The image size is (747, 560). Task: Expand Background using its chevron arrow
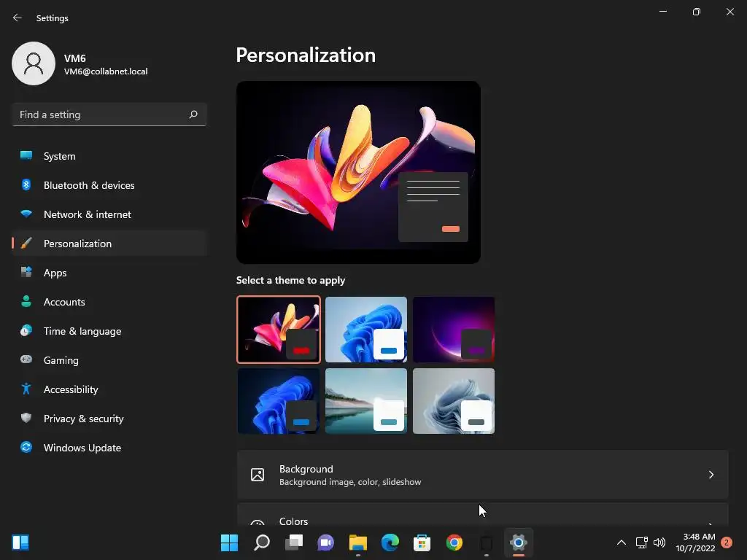711,475
